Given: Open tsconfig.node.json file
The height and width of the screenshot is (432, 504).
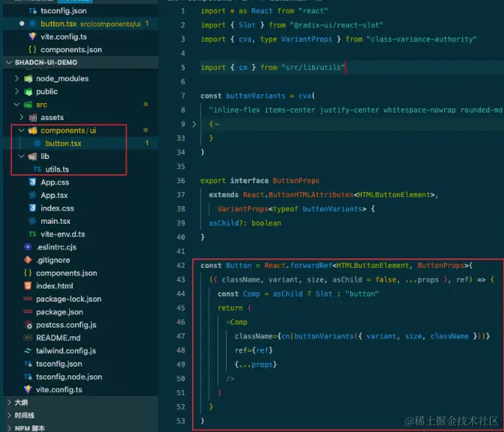Looking at the screenshot, I should 68,377.
